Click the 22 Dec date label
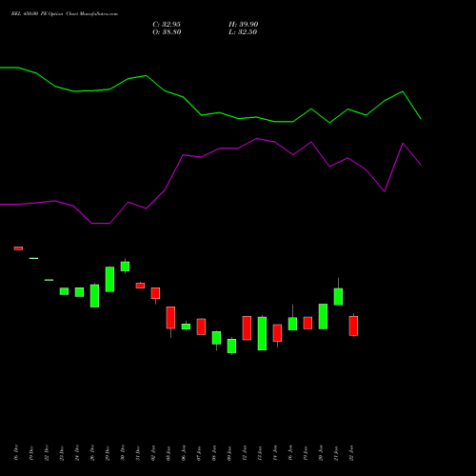The image size is (476, 476). tap(47, 453)
